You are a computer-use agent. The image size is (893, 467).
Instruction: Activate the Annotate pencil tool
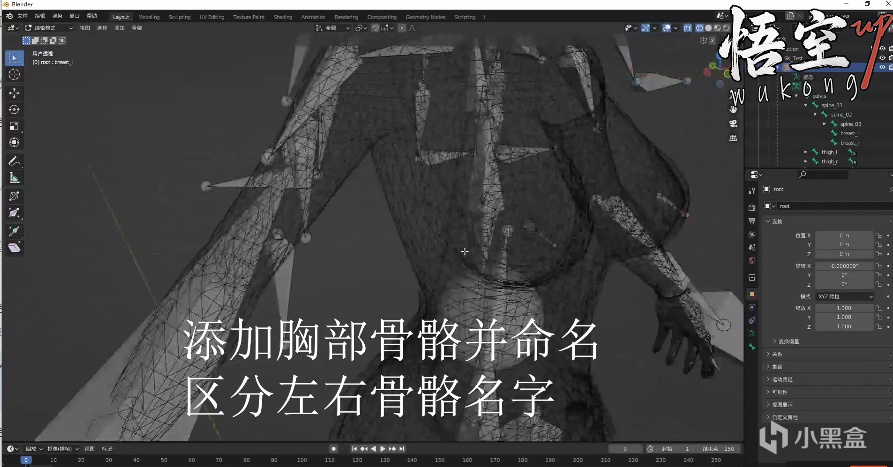point(14,161)
